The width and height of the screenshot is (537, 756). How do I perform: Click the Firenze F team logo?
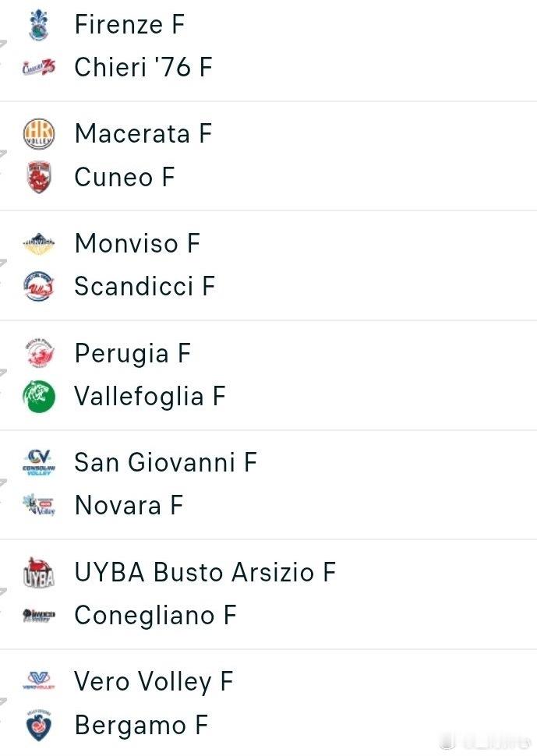click(x=38, y=24)
